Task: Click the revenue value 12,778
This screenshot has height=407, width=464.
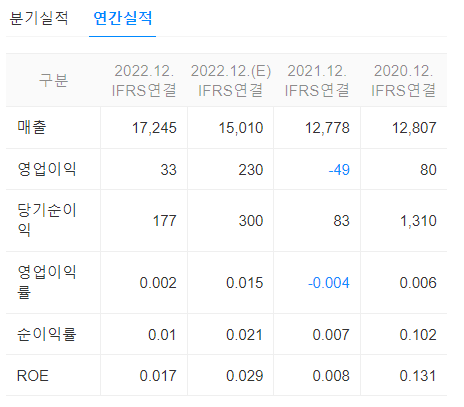Action: pyautogui.click(x=327, y=128)
